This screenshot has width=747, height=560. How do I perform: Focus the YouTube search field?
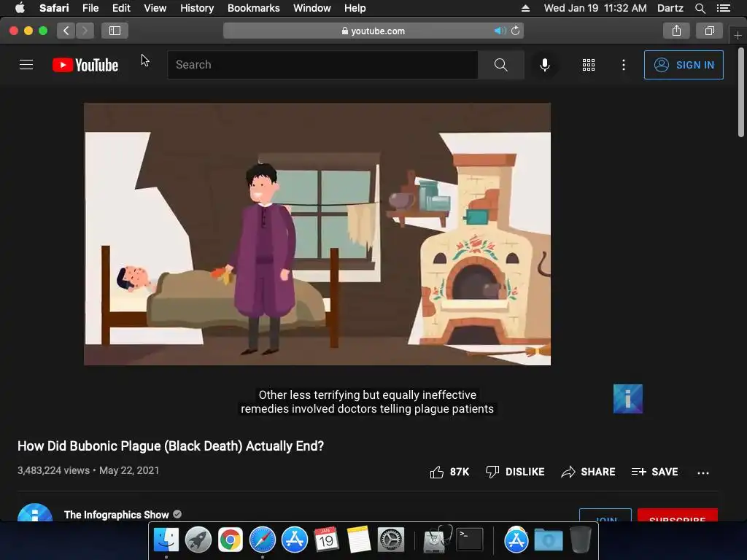(322, 65)
